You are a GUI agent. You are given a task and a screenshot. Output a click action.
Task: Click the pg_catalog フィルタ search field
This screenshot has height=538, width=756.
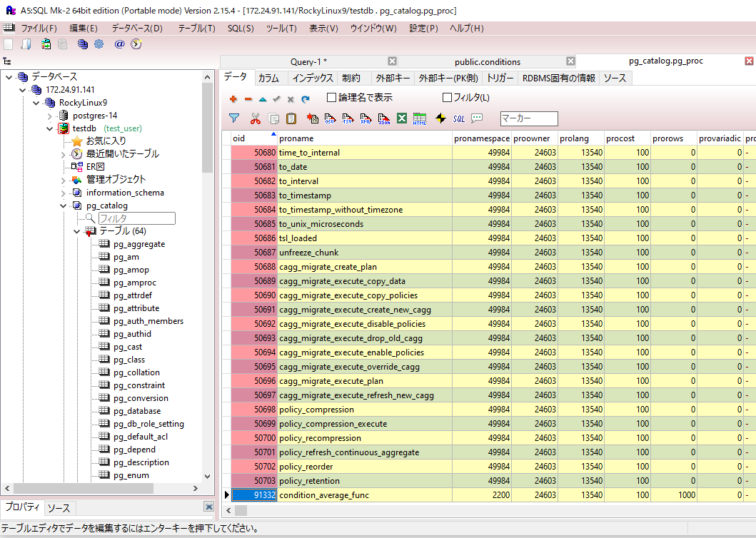137,218
